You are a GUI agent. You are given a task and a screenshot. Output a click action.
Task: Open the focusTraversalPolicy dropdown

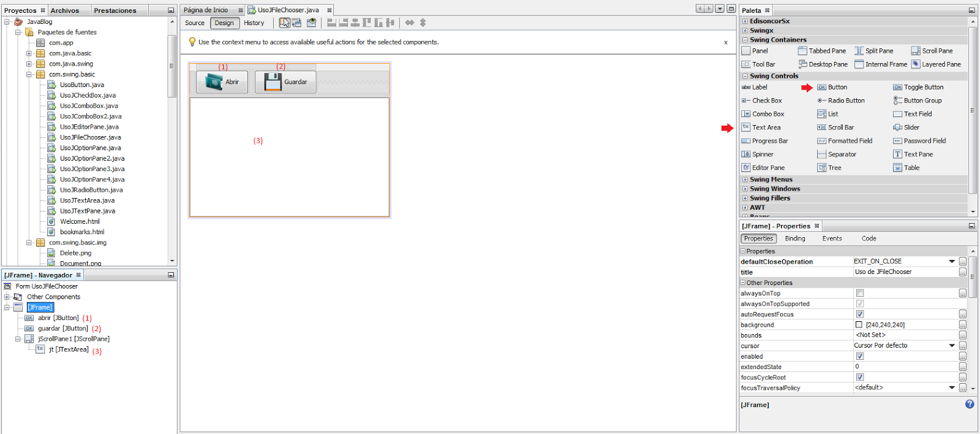click(x=952, y=388)
